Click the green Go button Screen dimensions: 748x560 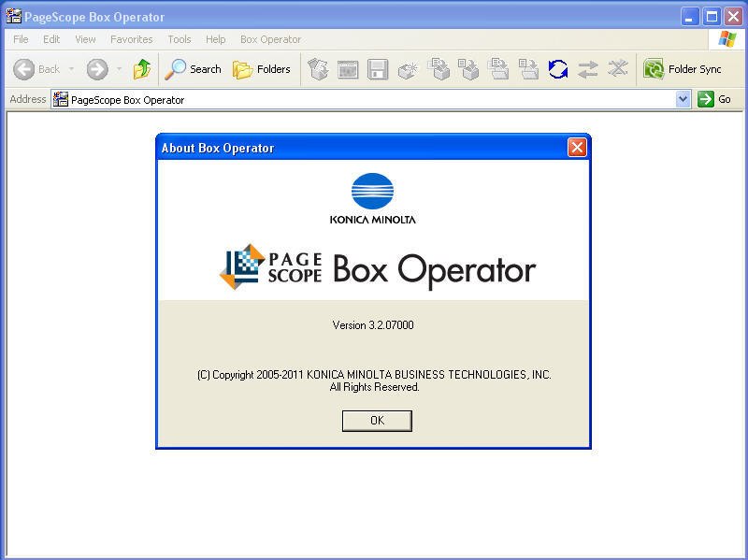(x=714, y=99)
